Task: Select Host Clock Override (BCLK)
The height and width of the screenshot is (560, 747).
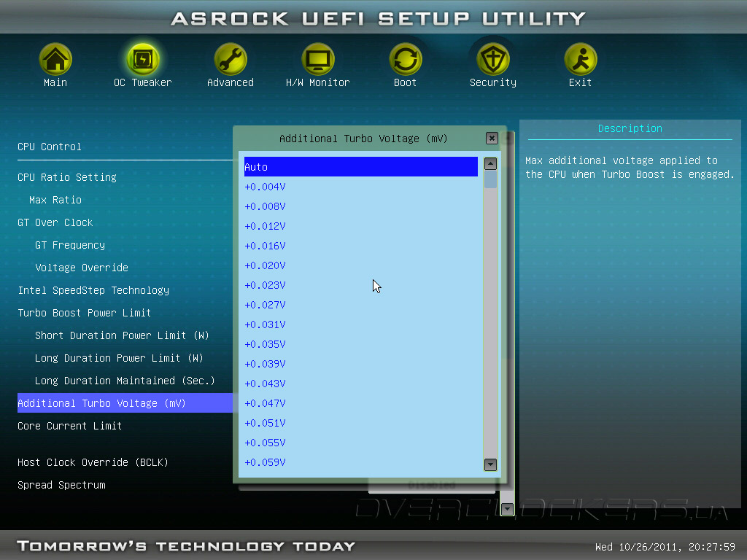Action: pyautogui.click(x=93, y=462)
